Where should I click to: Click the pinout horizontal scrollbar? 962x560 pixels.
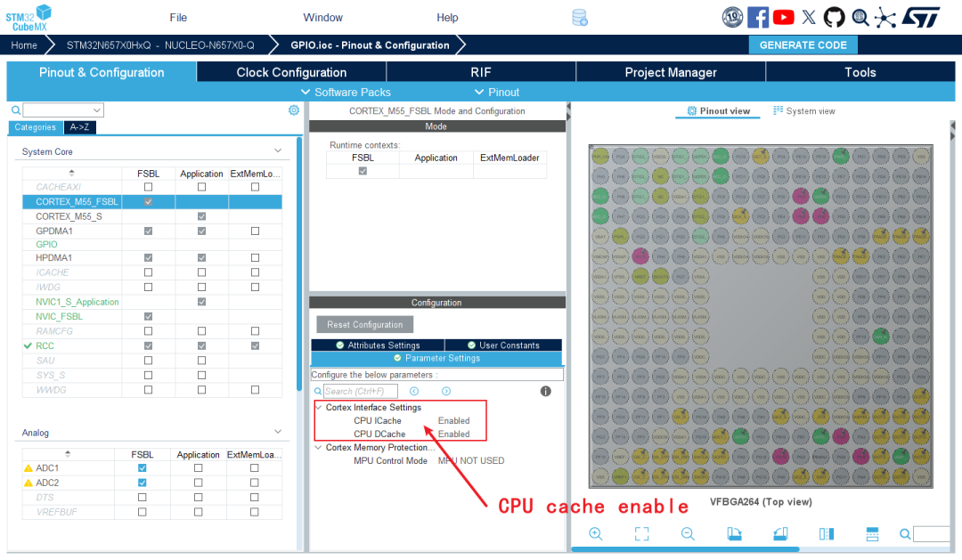(685, 549)
